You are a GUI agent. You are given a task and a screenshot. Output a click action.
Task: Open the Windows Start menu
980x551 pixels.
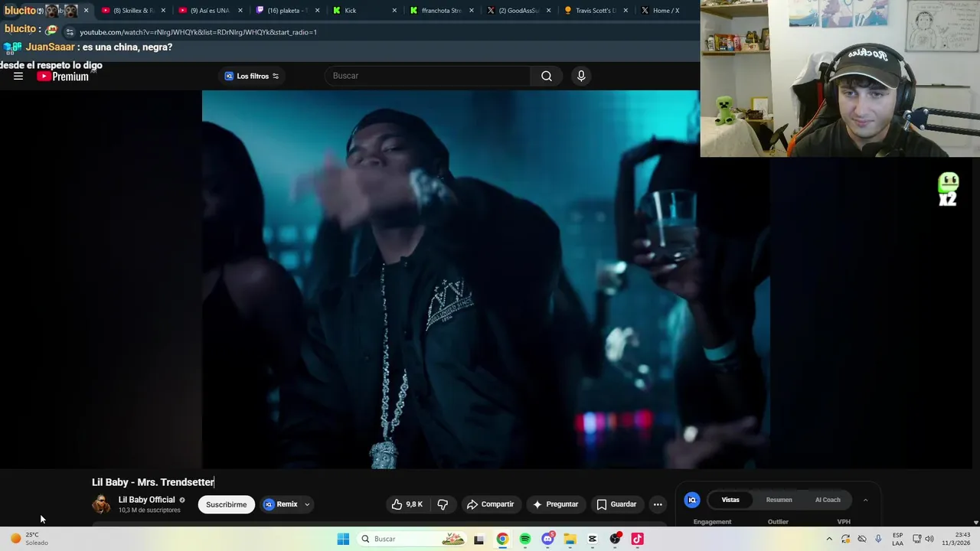[x=343, y=539]
